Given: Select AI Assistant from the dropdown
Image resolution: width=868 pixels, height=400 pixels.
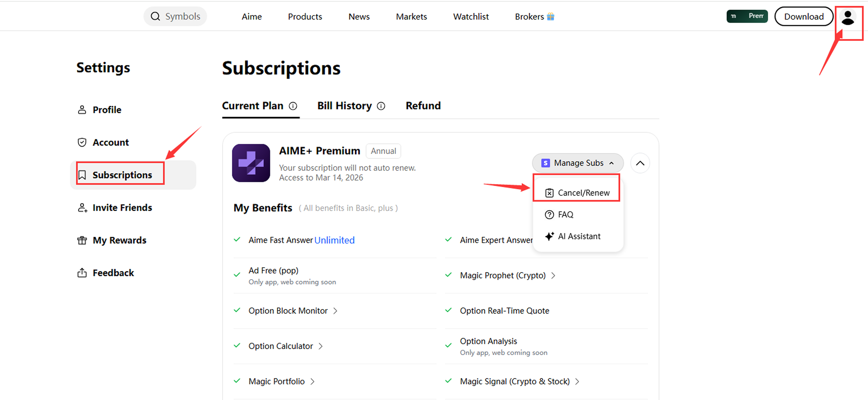Looking at the screenshot, I should [579, 236].
